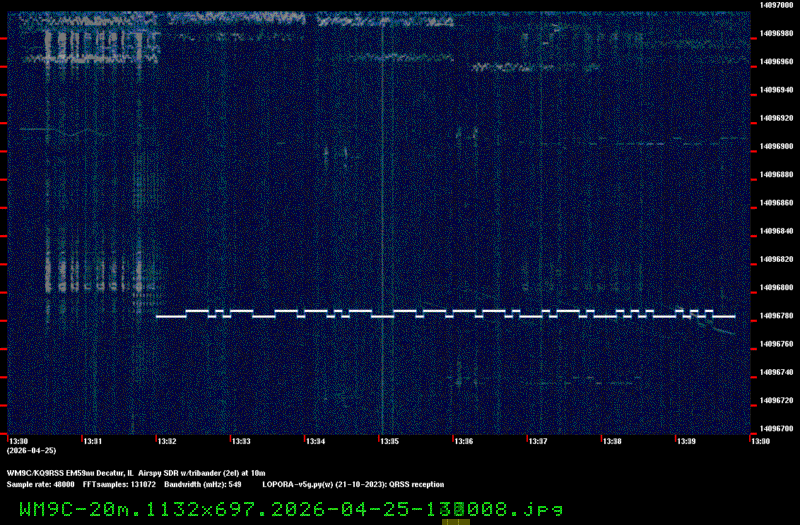Select the 14096780 frequency label
This screenshot has height=525, width=800.
click(x=776, y=316)
